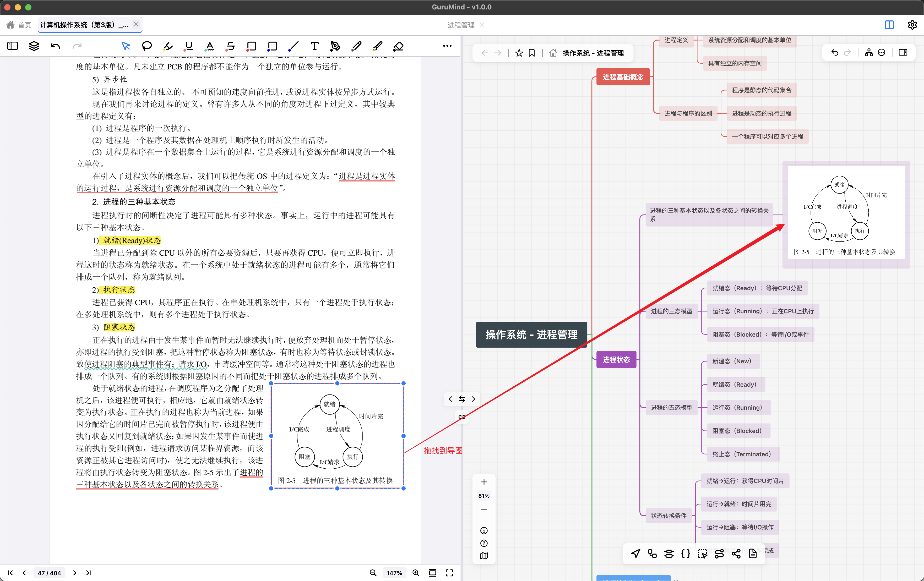
Task: Choose the rectangle shape tool
Action: [251, 46]
